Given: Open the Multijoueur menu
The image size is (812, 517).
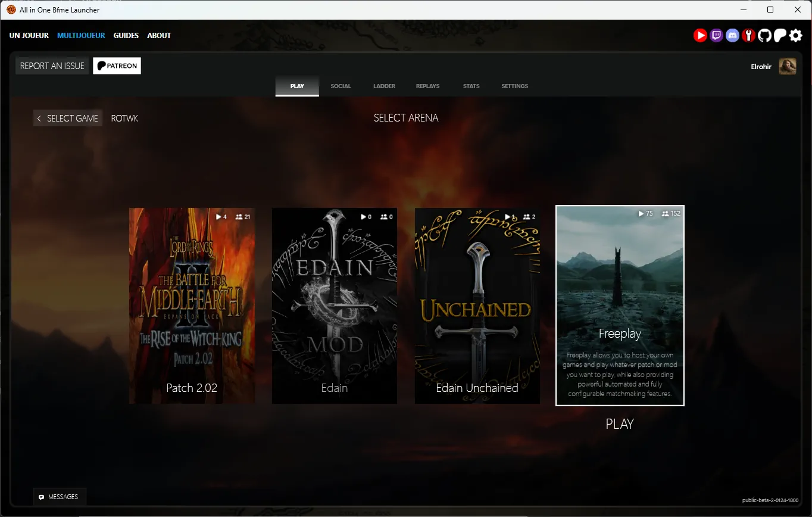Looking at the screenshot, I should pyautogui.click(x=81, y=36).
